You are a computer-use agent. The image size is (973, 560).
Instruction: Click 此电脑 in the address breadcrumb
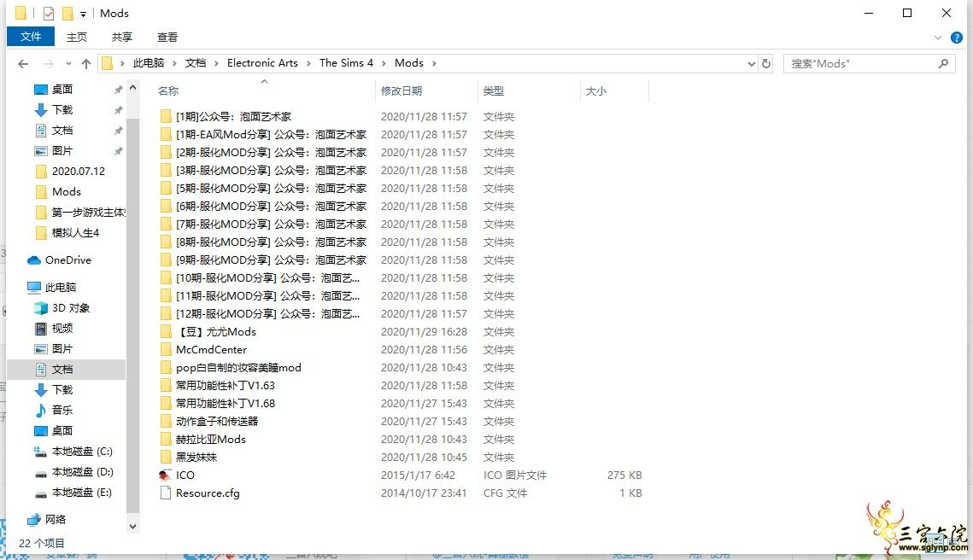click(x=149, y=63)
